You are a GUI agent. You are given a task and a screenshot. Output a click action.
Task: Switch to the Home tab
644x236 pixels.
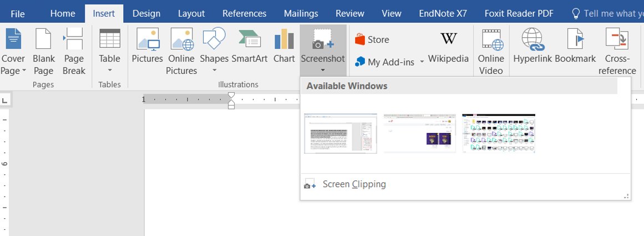pyautogui.click(x=63, y=13)
